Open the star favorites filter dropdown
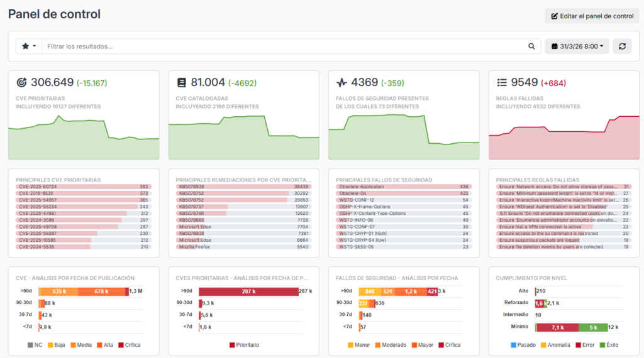Image resolution: width=644 pixels, height=358 pixels. pyautogui.click(x=29, y=46)
